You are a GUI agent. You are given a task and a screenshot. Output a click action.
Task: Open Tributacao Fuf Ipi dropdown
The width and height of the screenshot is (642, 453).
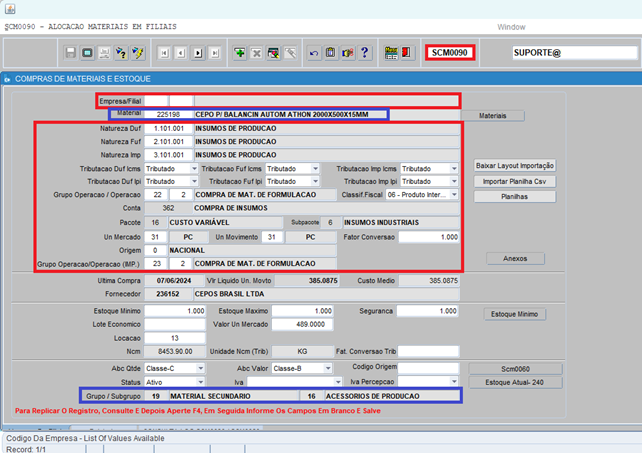pos(315,181)
